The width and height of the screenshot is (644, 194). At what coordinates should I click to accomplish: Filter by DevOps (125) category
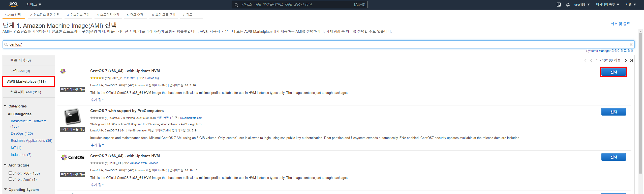(22, 133)
